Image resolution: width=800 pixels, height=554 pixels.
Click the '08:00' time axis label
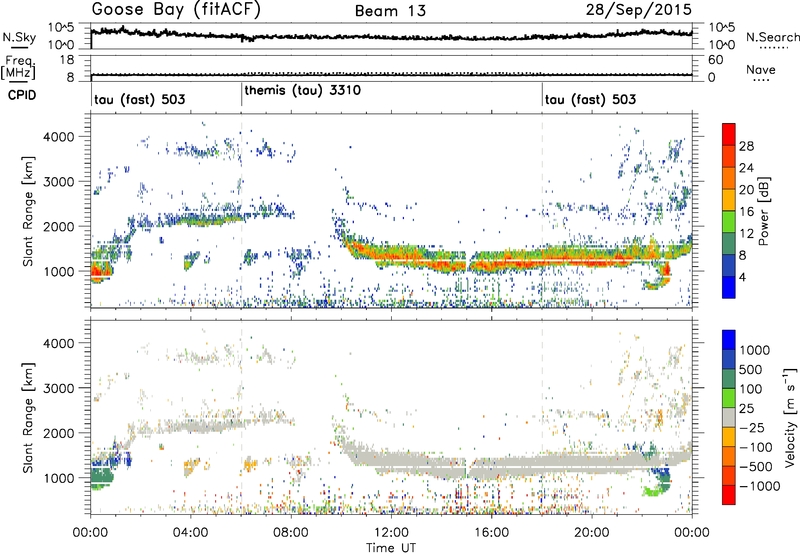click(291, 533)
